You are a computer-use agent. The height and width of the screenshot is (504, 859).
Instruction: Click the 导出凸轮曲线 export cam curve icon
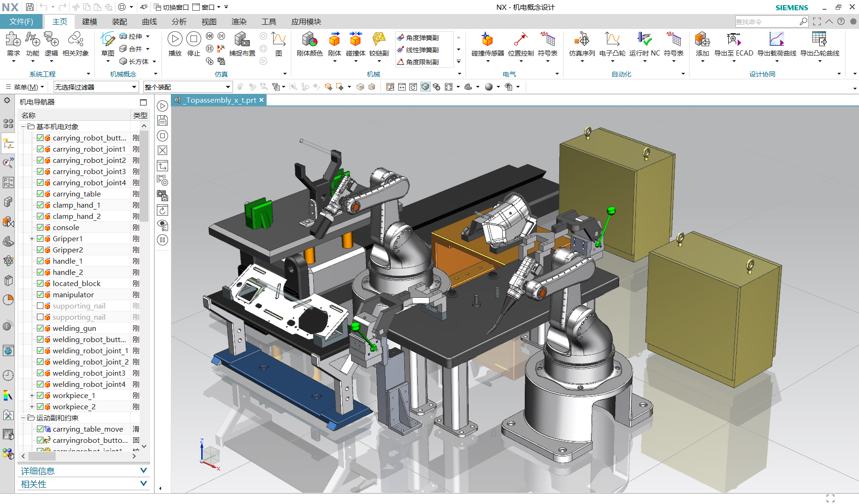tap(819, 39)
